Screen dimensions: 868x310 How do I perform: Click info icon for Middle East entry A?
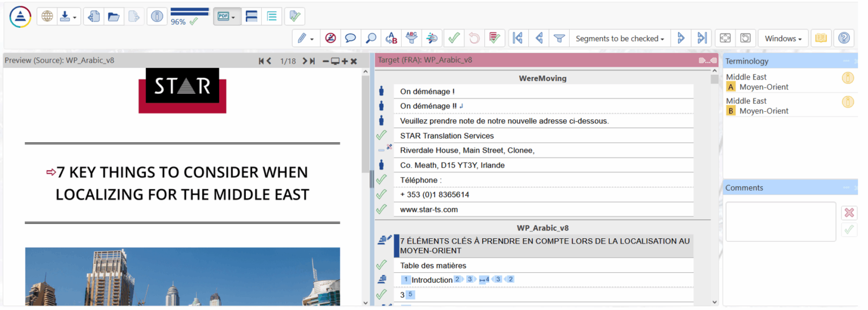tap(848, 78)
